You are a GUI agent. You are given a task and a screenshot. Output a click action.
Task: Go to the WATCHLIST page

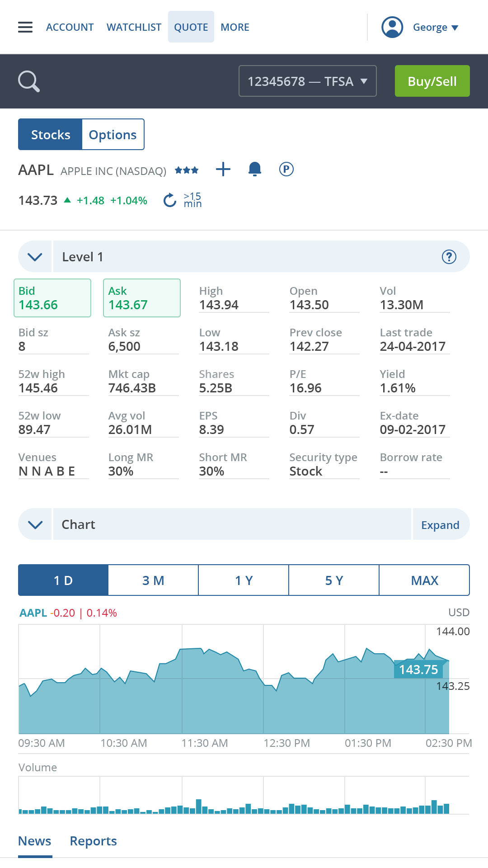[x=134, y=27]
